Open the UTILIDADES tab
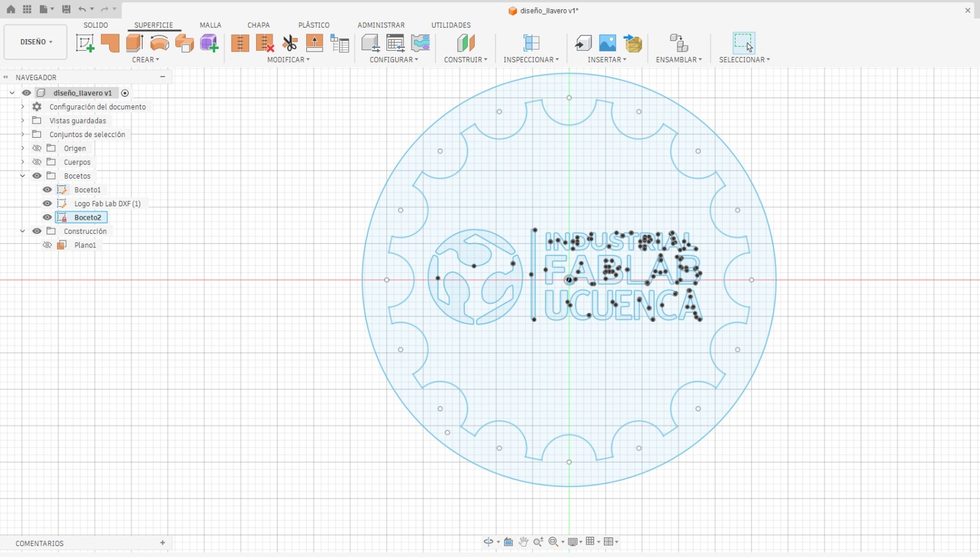This screenshot has height=557, width=980. click(x=451, y=25)
